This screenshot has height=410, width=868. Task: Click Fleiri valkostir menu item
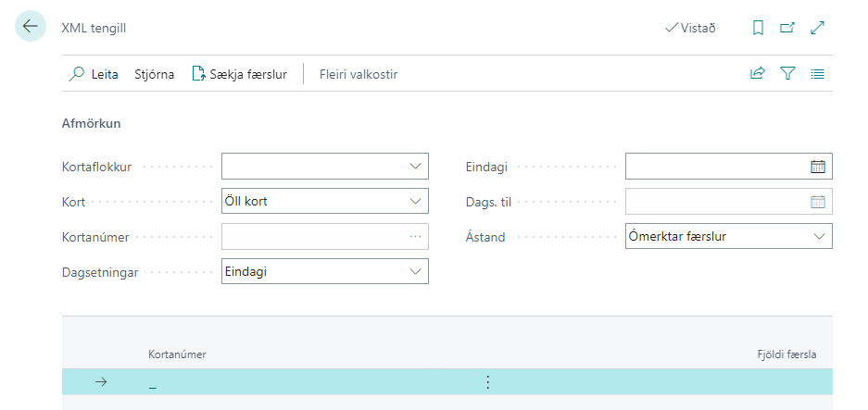coord(358,74)
